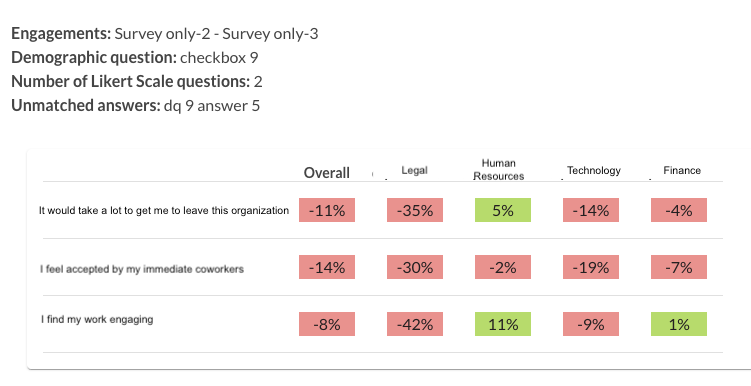The width and height of the screenshot is (751, 386).
Task: Click the Overall -8% work engaging cell
Action: [x=327, y=324]
